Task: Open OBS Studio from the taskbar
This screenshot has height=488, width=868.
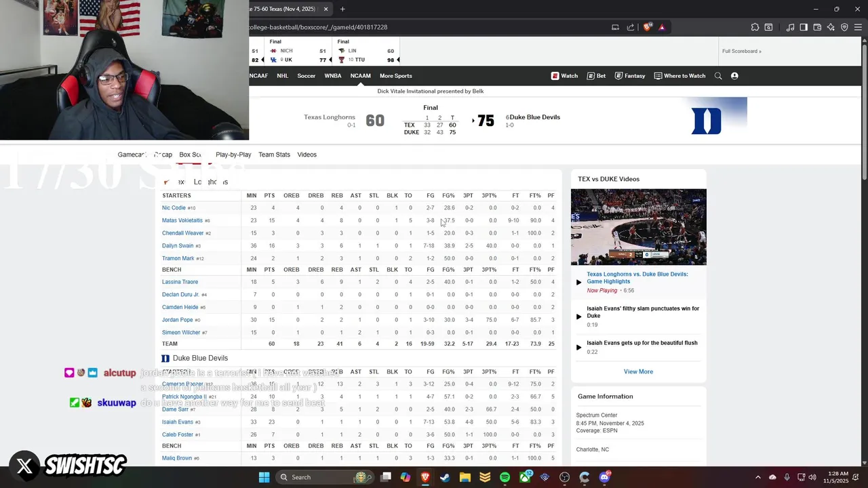Action: (564, 477)
